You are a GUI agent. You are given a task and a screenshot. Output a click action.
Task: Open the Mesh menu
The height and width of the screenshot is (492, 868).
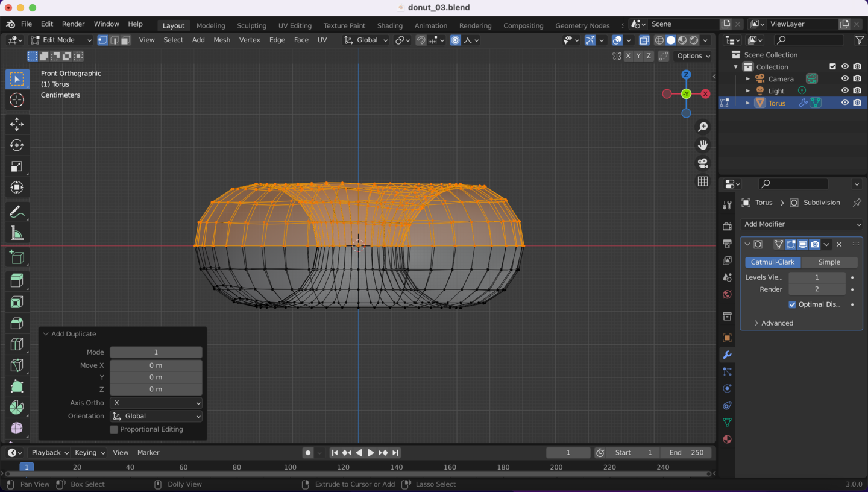point(222,40)
